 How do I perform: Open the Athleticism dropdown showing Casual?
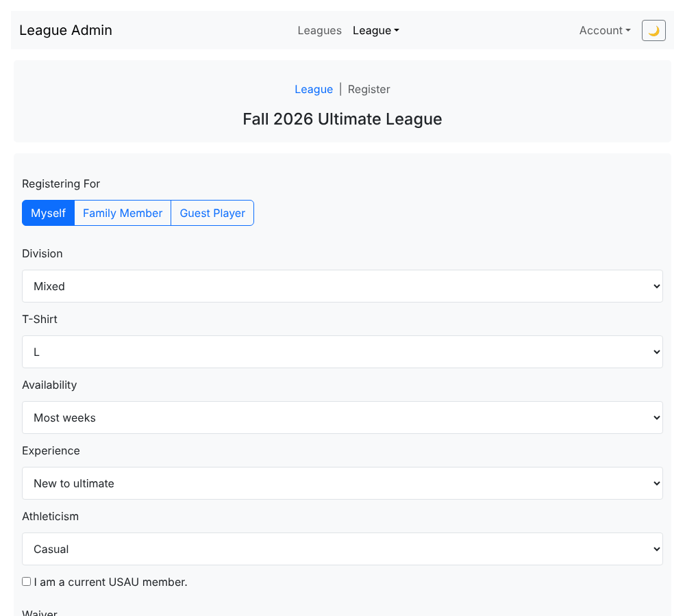click(342, 549)
